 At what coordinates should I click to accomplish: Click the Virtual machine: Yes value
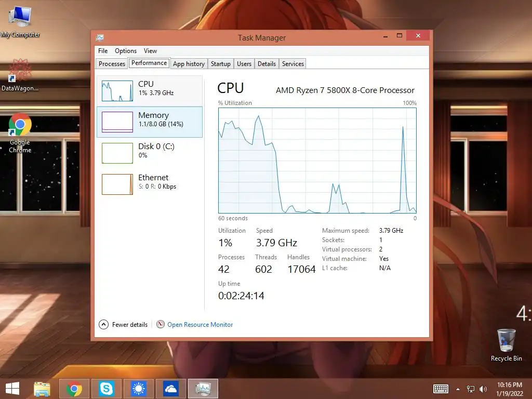tap(384, 259)
